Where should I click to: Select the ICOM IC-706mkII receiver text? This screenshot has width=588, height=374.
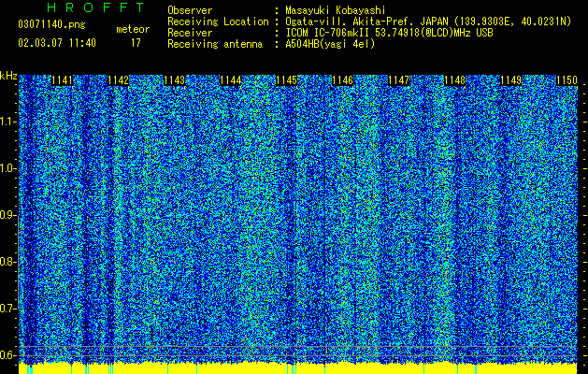point(389,33)
